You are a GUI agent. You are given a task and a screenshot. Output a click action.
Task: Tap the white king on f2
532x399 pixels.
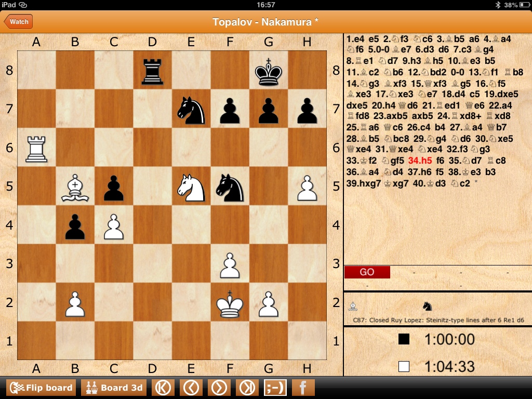coord(230,303)
